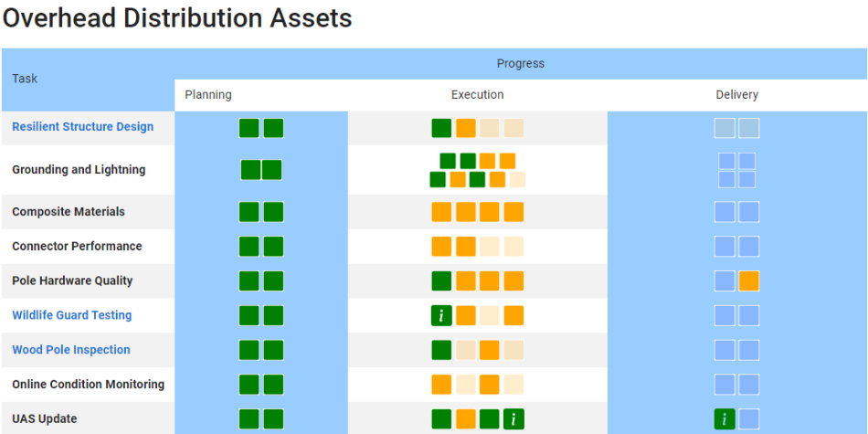Image resolution: width=868 pixels, height=434 pixels.
Task: Click green info icon in UAS Update delivery
Action: pyautogui.click(x=725, y=419)
